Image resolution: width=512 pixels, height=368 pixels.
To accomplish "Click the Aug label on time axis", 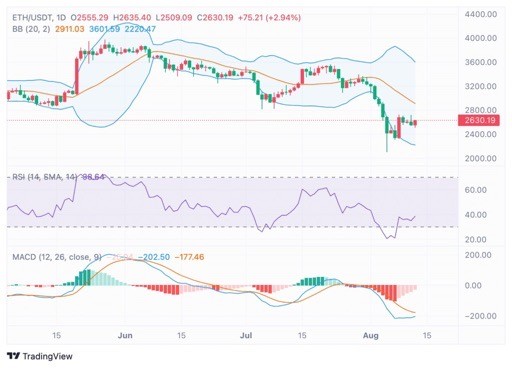I will 370,335.
